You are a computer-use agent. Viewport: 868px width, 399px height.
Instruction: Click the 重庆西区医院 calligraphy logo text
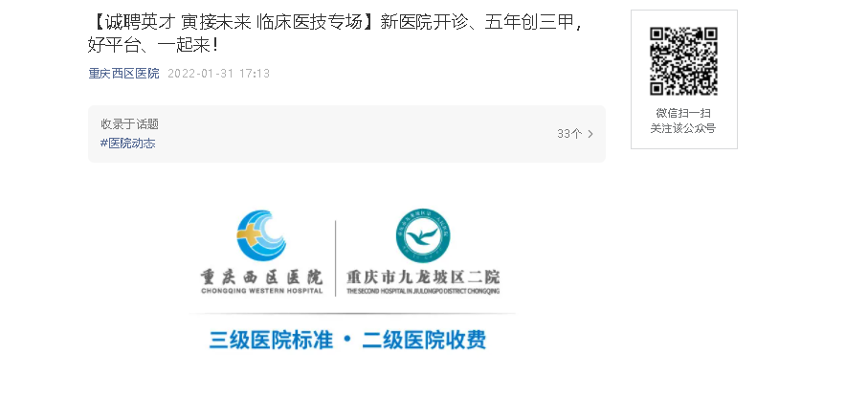[261, 277]
